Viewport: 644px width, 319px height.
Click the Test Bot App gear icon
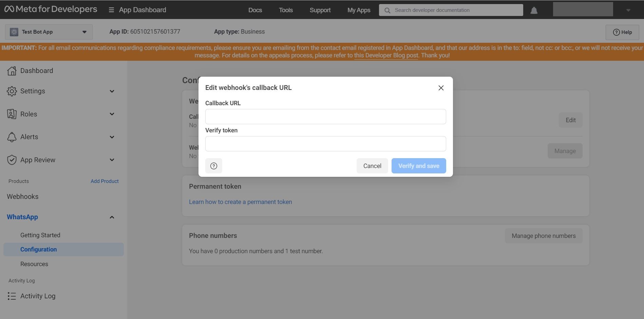pos(14,32)
